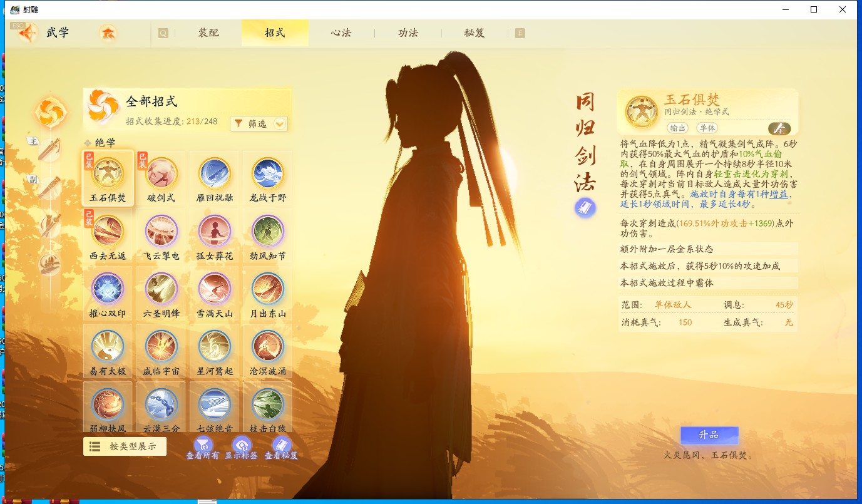Switch to the 招式 tab
Viewport: 862px width, 504px height.
click(x=275, y=33)
